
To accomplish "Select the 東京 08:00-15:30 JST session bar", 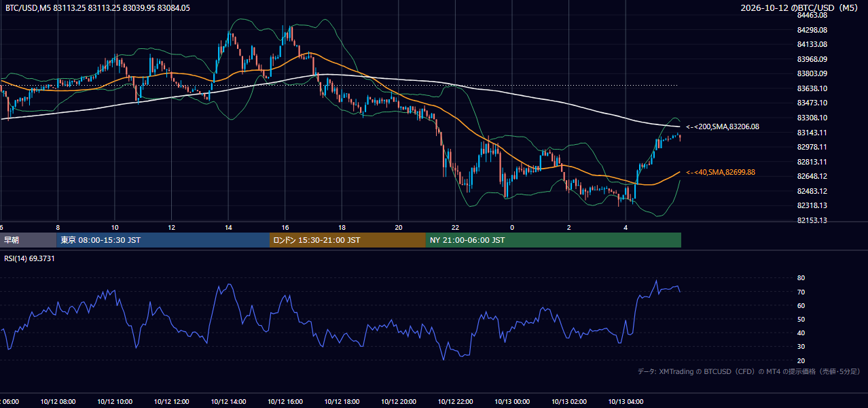I will [x=163, y=240].
